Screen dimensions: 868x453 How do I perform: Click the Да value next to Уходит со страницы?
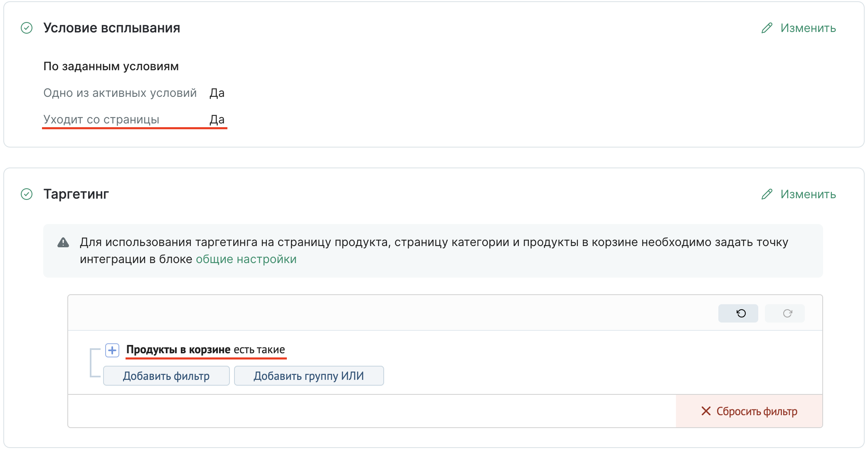point(217,120)
